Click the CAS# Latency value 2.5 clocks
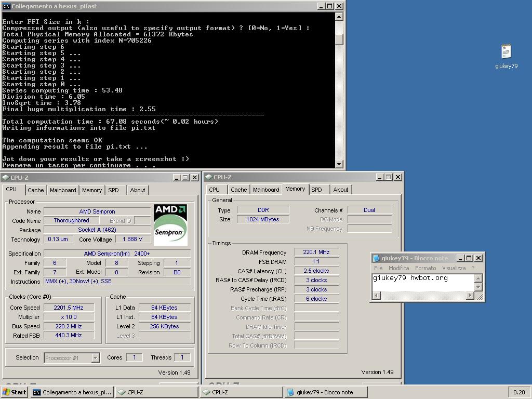The width and height of the screenshot is (532, 399). 316,271
